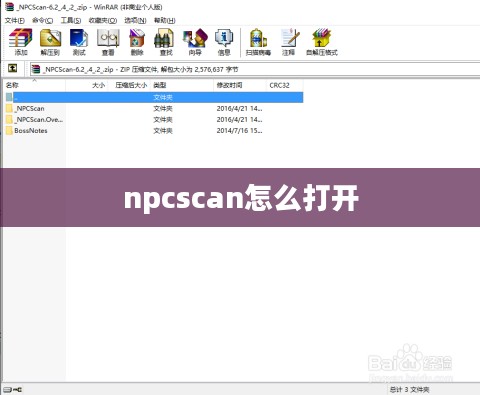This screenshot has height=395, width=480.
Task: Select the BossNotes folder name
Action: coord(31,130)
